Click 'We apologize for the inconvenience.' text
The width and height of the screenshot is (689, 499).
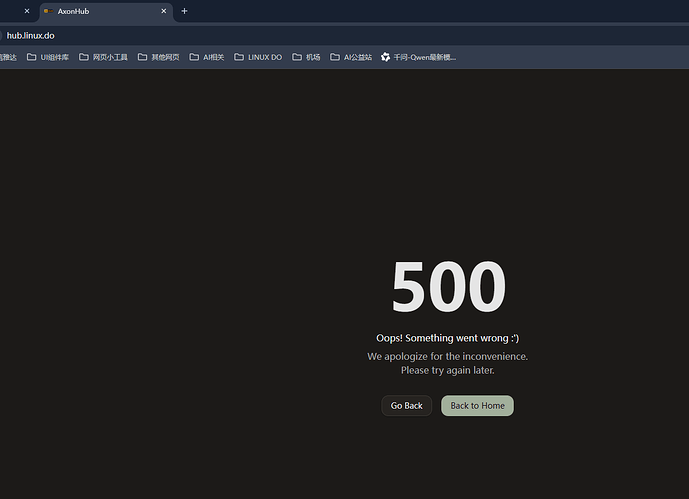447,356
